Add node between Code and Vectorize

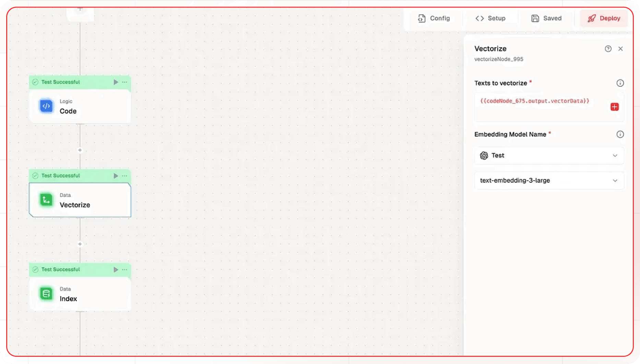[x=80, y=150]
